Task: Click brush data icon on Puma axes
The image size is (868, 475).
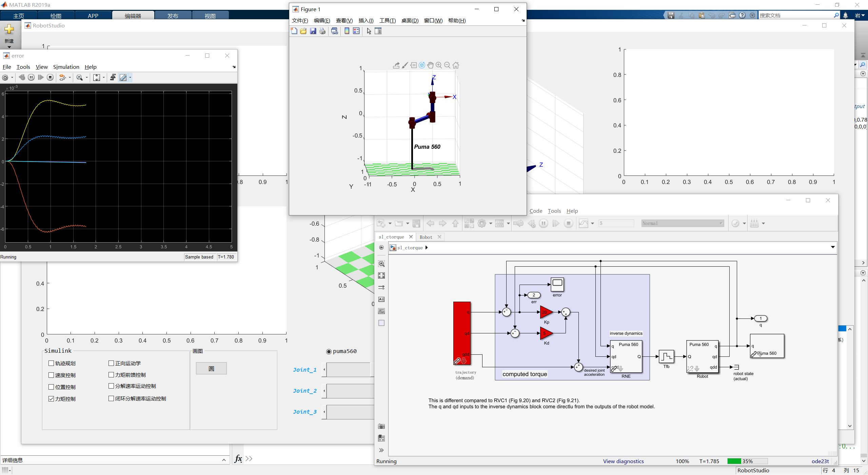Action: (405, 65)
